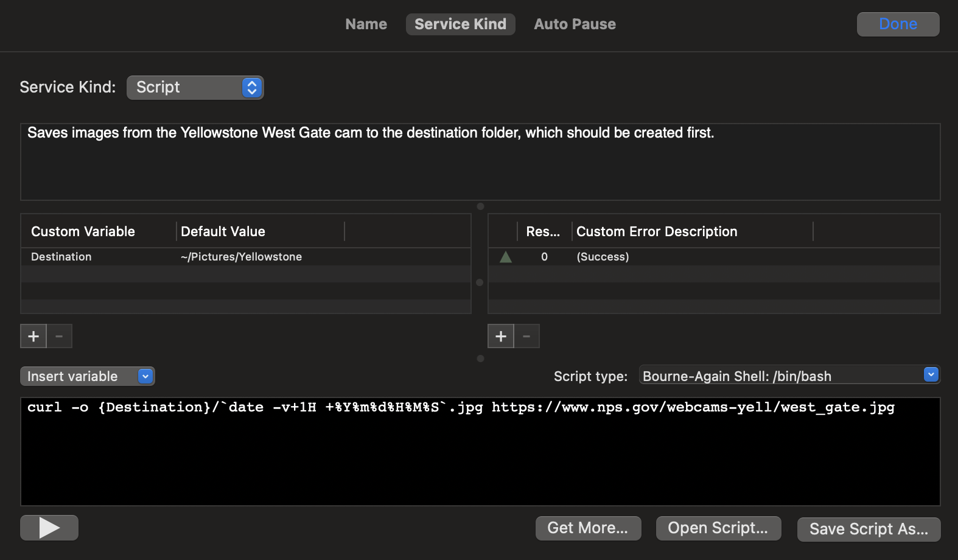Click split handle between variable and error tables
This screenshot has height=560, width=958.
[x=480, y=282]
